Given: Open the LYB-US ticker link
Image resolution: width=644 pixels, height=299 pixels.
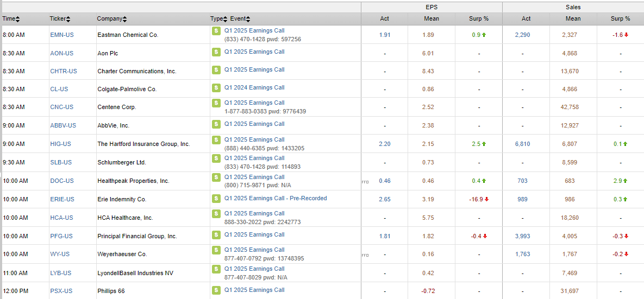Looking at the screenshot, I should 61,273.
